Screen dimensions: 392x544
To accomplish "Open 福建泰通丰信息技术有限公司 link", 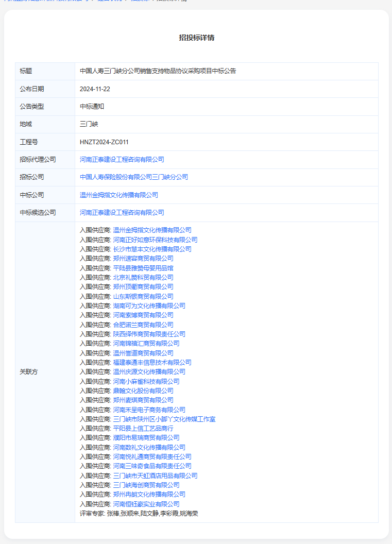I will click(x=152, y=363).
